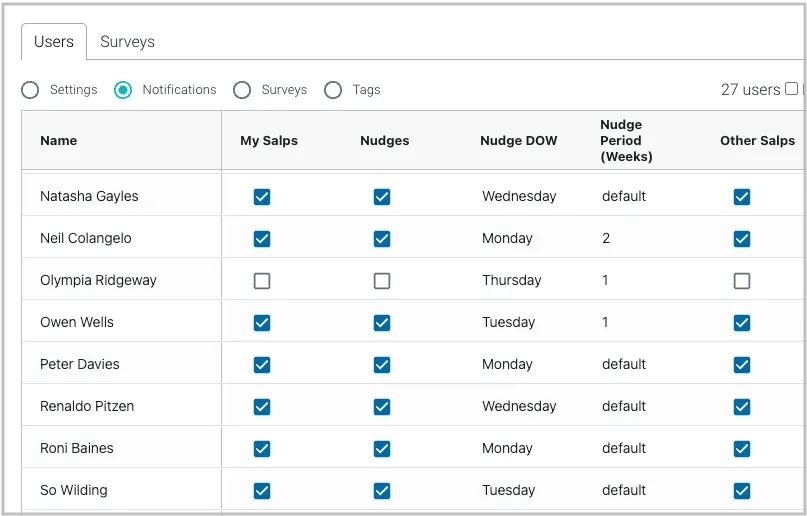Toggle Other Salps for Neil Colangelo

742,239
